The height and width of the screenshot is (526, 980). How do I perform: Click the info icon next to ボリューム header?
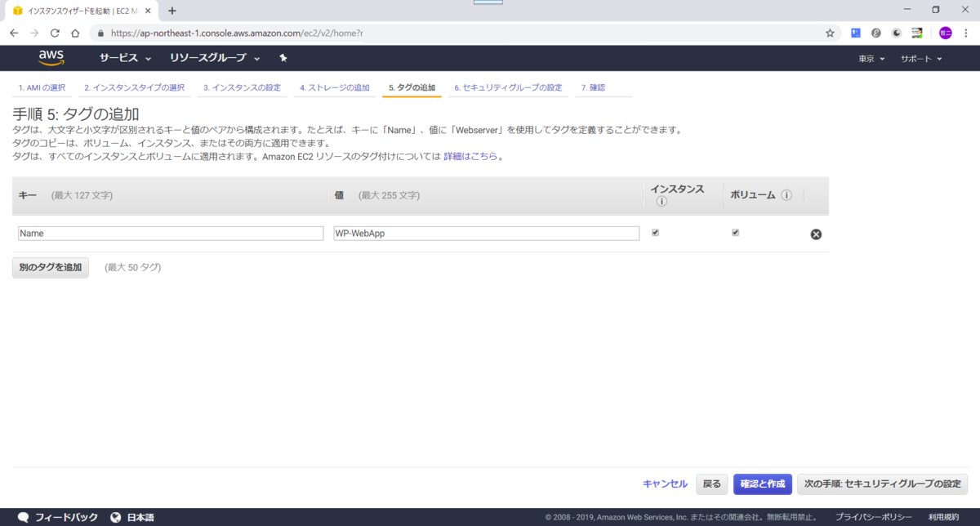[x=786, y=195]
